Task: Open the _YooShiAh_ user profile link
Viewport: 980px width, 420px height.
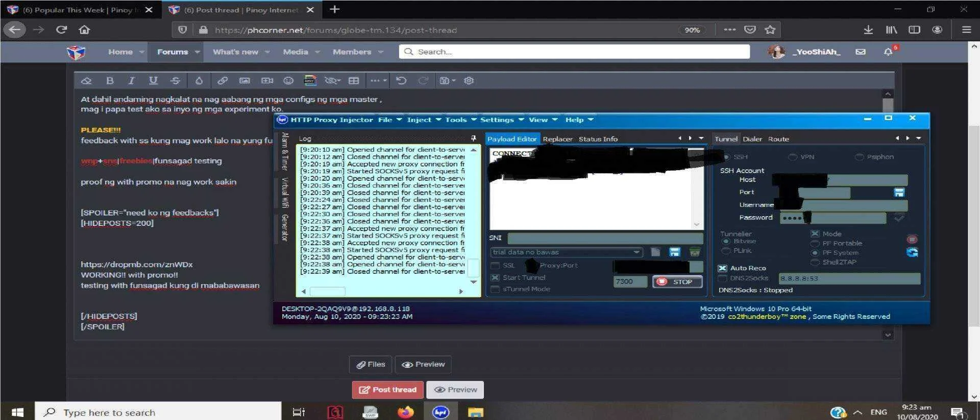Action: tap(816, 52)
